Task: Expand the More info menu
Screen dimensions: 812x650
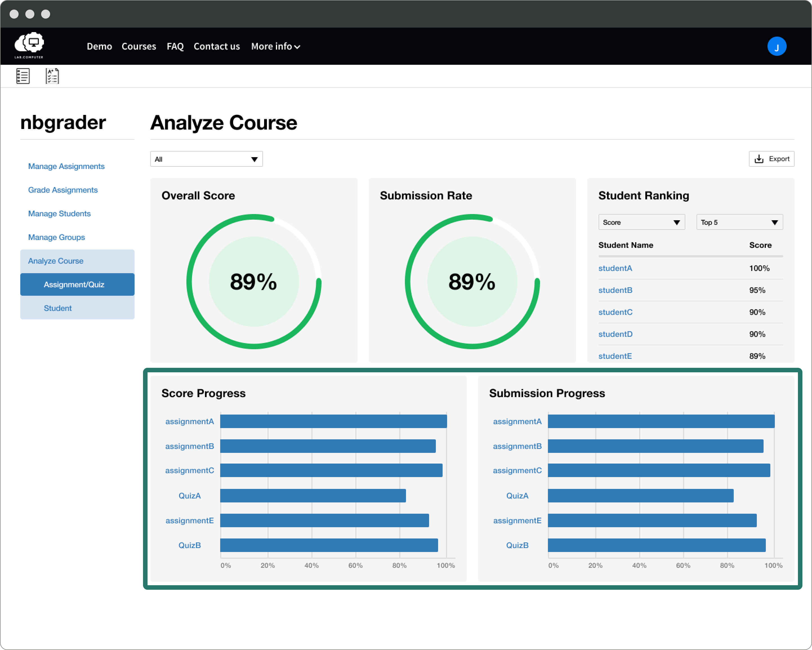Action: click(275, 46)
